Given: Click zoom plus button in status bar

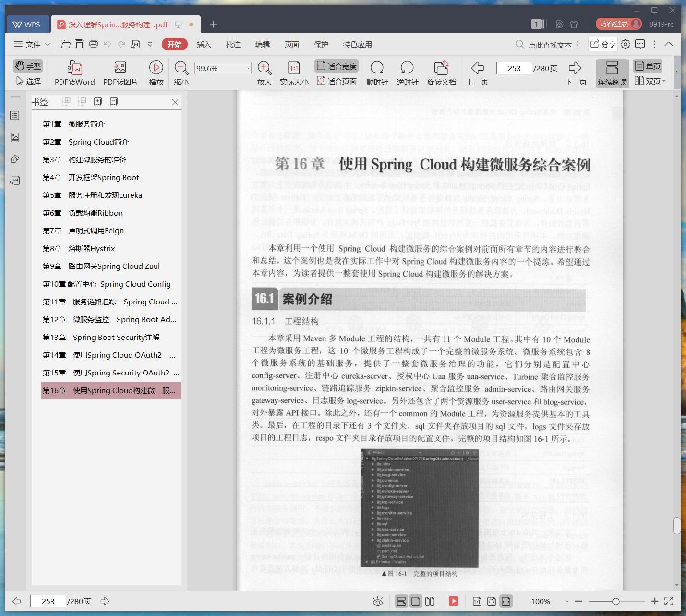Looking at the screenshot, I should coord(654,601).
